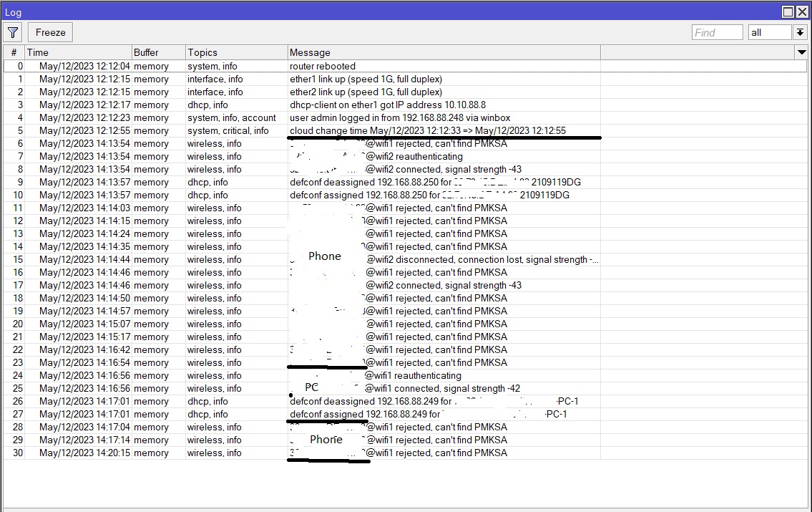Screen dimensions: 812x512
Task: Sort log by Buffer column header
Action: click(158, 52)
